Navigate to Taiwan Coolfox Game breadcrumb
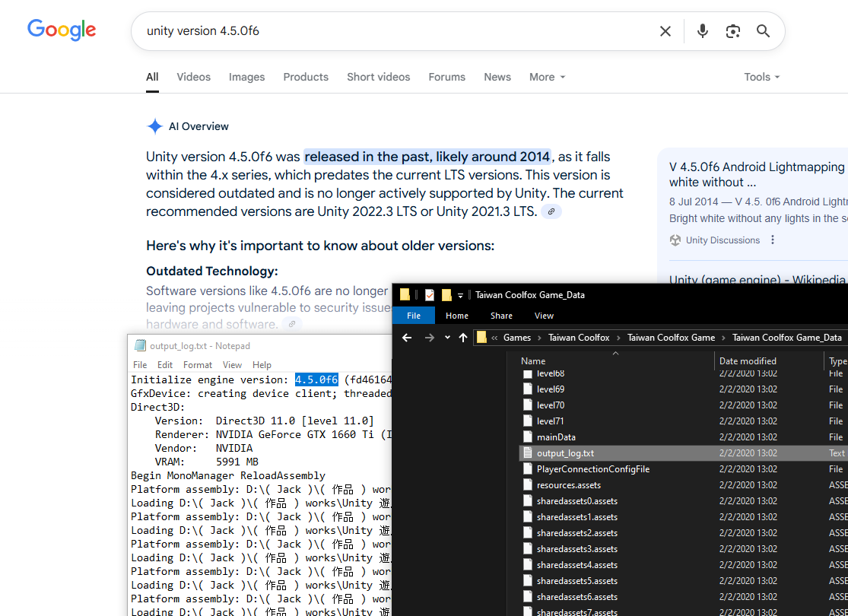Viewport: 848px width, 616px height. (x=671, y=338)
